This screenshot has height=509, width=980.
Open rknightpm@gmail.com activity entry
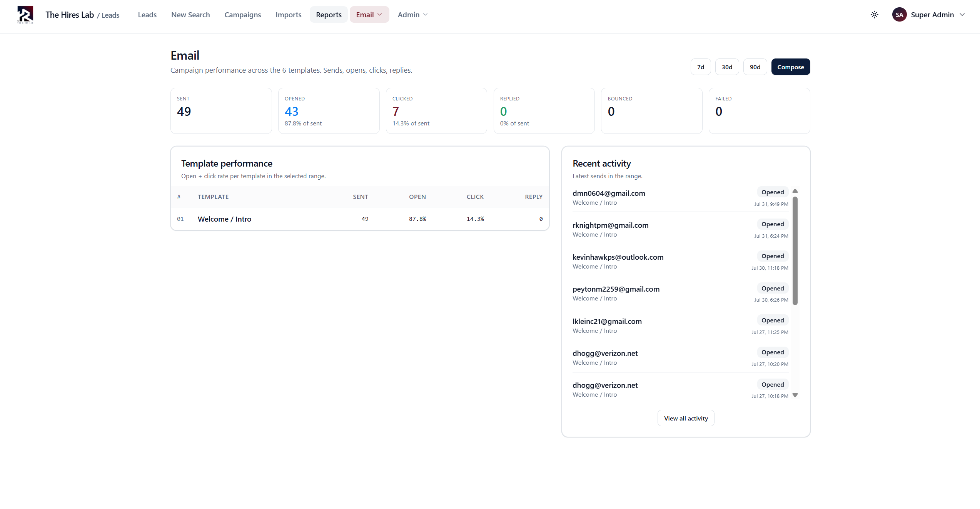[x=680, y=229]
